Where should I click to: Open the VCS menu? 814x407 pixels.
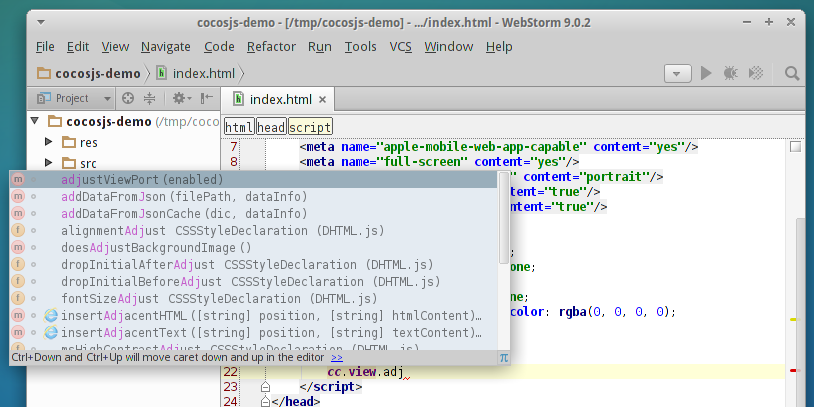[x=401, y=47]
